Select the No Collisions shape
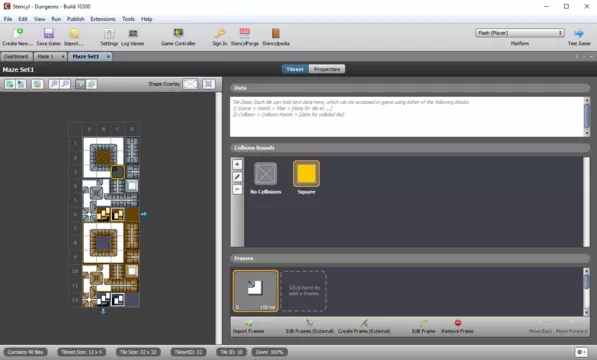The height and width of the screenshot is (360, 597). pyautogui.click(x=265, y=174)
